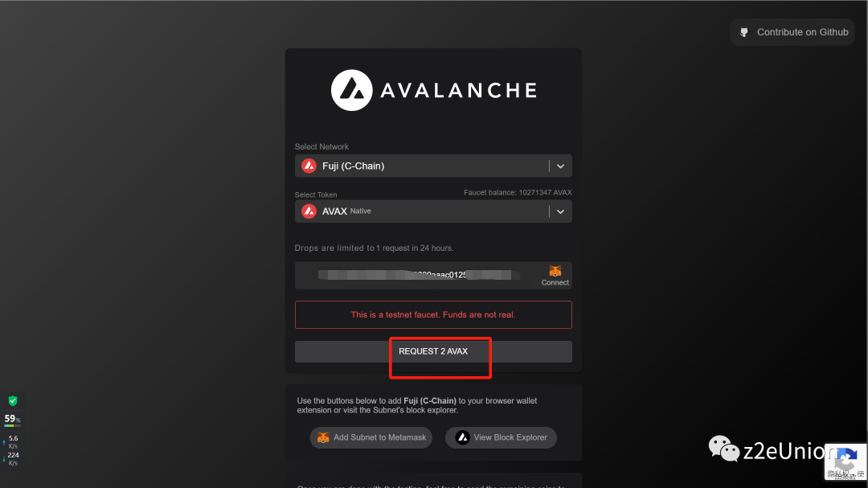This screenshot has width=868, height=488.
Task: Click red Avalanche icon in Fuji network field
Action: (x=309, y=166)
